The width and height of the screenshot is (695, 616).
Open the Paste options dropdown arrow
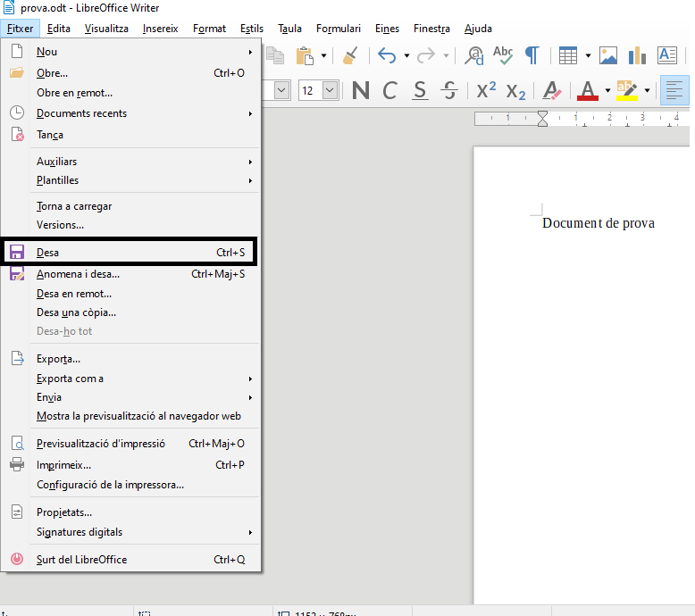pyautogui.click(x=324, y=56)
